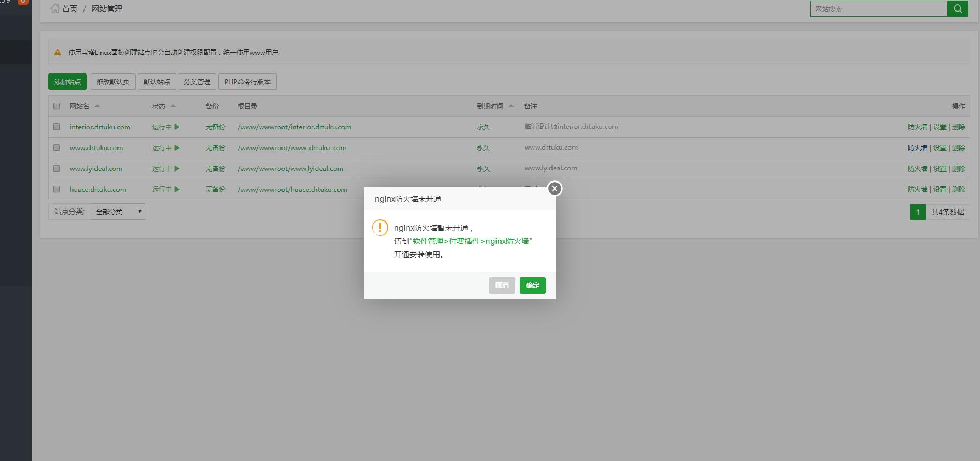Click the 修改默认页 button
The height and width of the screenshot is (461, 980).
tap(113, 82)
